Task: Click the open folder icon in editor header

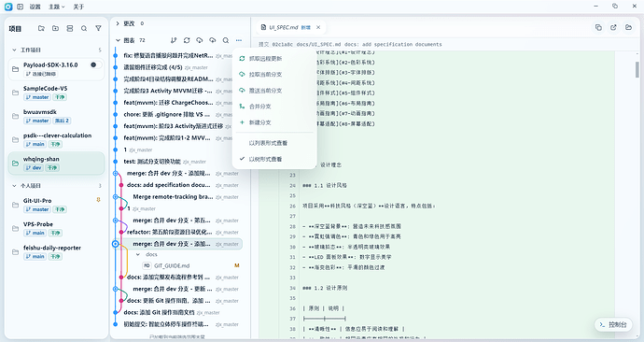Action: pyautogui.click(x=628, y=27)
